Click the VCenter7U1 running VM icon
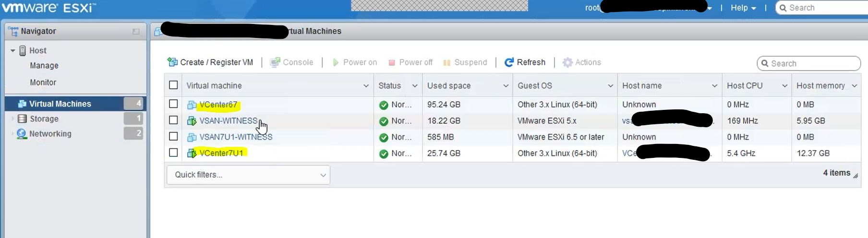 192,153
